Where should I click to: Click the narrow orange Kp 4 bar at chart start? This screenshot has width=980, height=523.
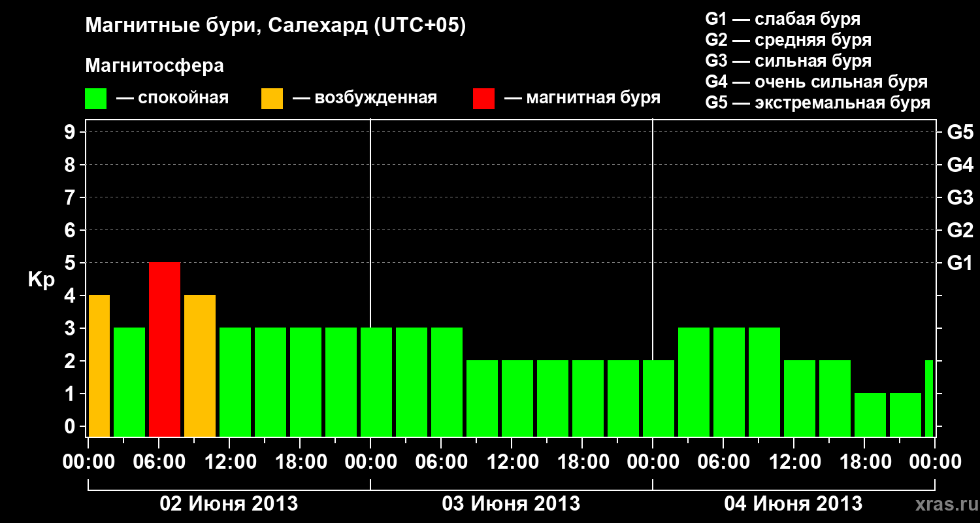pos(99,365)
